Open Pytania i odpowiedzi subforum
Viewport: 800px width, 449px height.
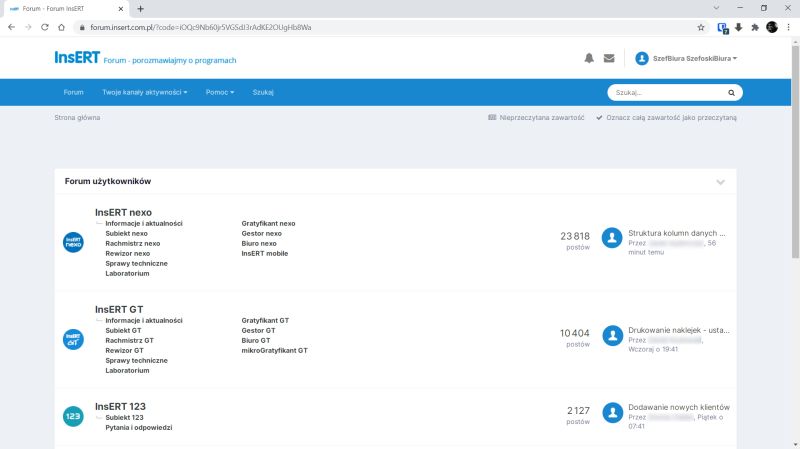coord(139,428)
